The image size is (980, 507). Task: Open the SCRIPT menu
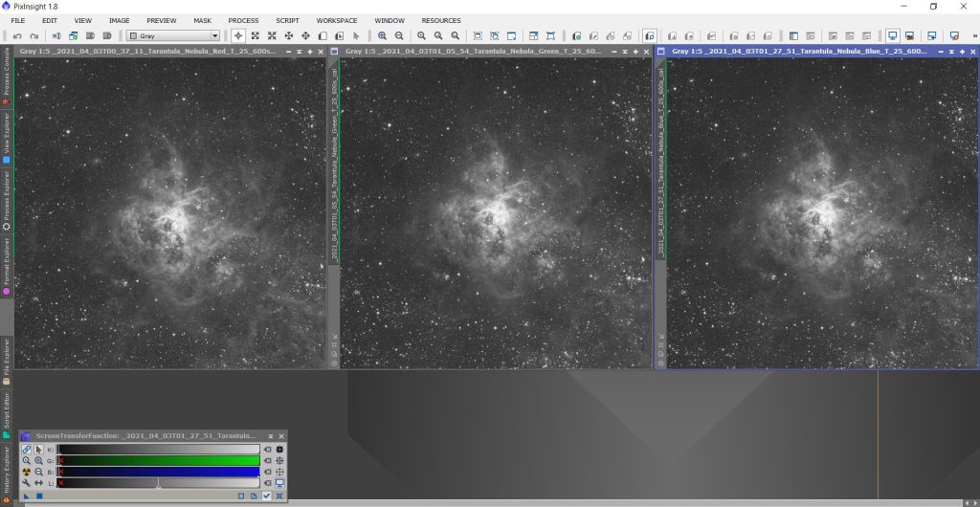click(287, 20)
